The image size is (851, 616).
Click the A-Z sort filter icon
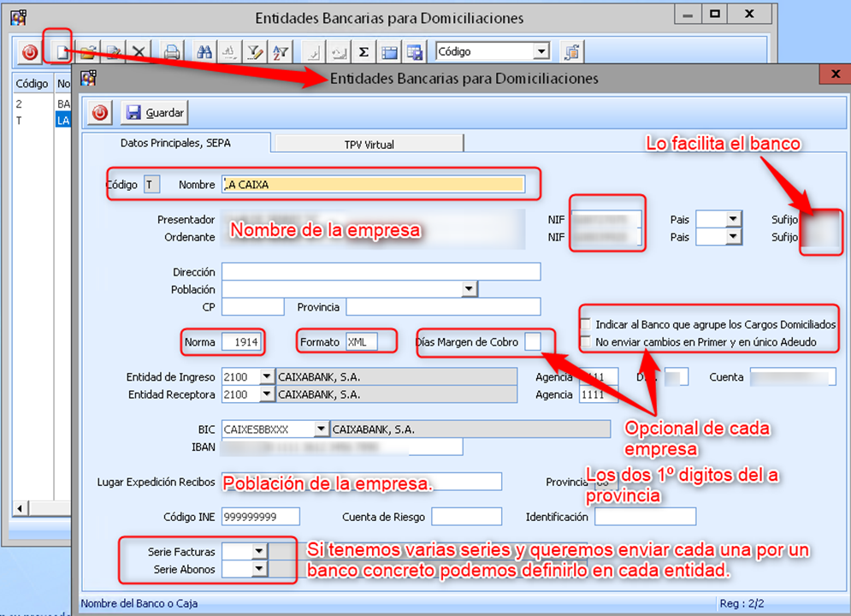(280, 52)
